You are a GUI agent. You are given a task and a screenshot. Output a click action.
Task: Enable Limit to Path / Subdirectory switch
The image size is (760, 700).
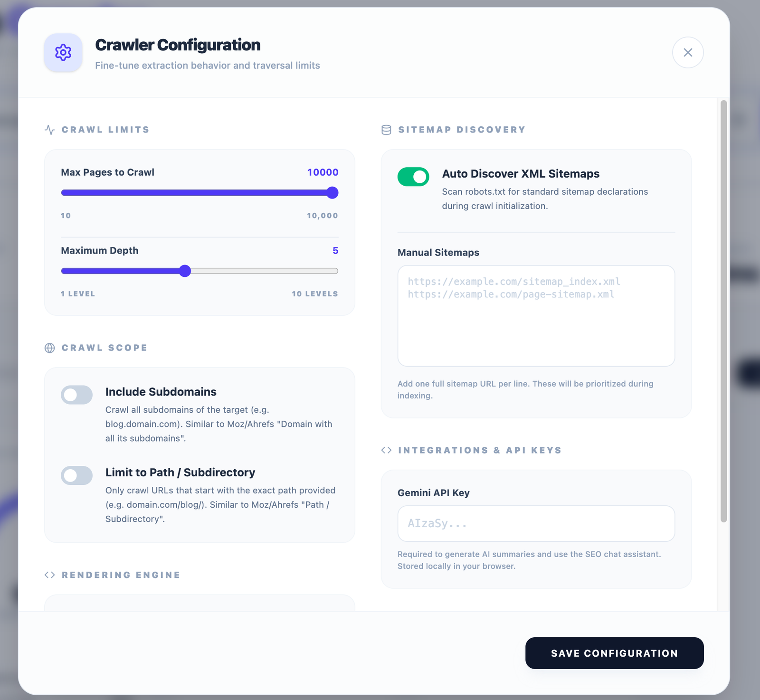[76, 475]
